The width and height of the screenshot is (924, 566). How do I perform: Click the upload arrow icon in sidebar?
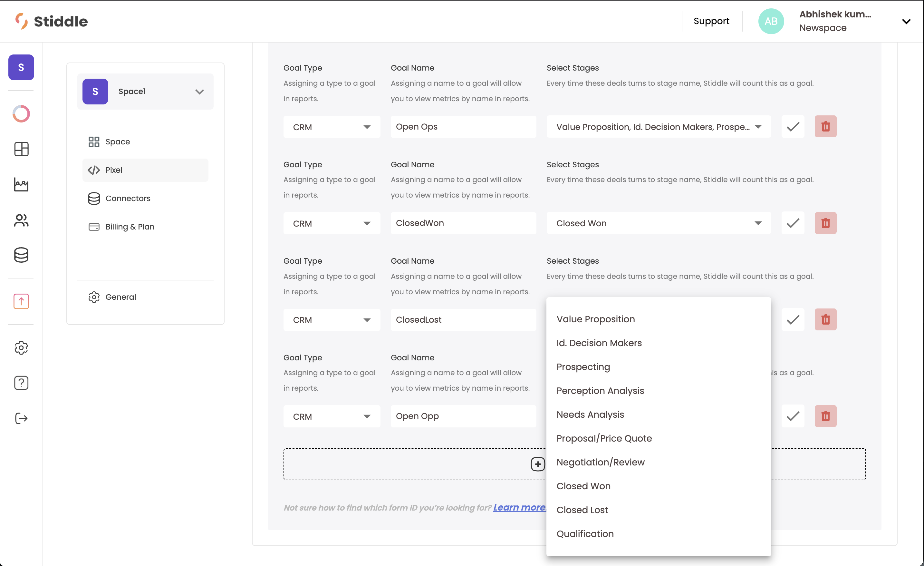(21, 301)
